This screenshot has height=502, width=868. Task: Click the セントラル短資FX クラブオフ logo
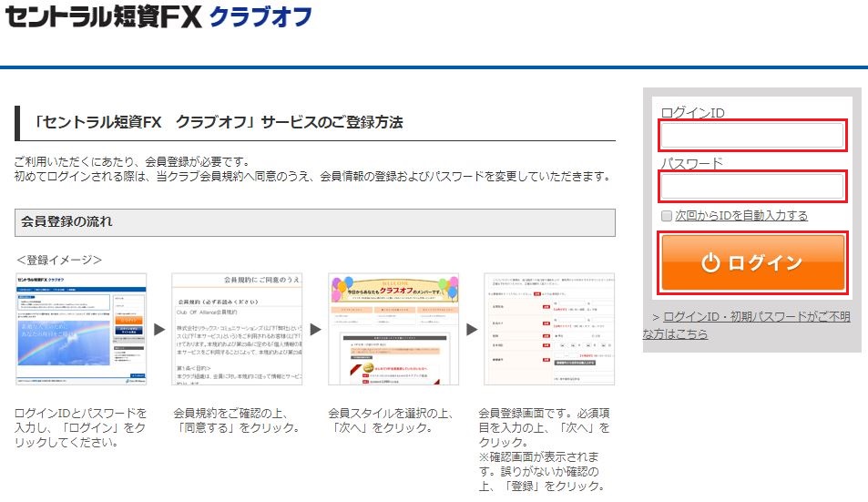158,16
